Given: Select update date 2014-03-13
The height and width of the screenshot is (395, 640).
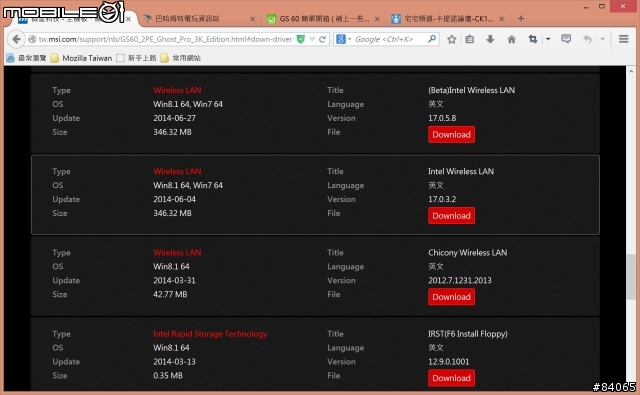Looking at the screenshot, I should (x=174, y=362).
